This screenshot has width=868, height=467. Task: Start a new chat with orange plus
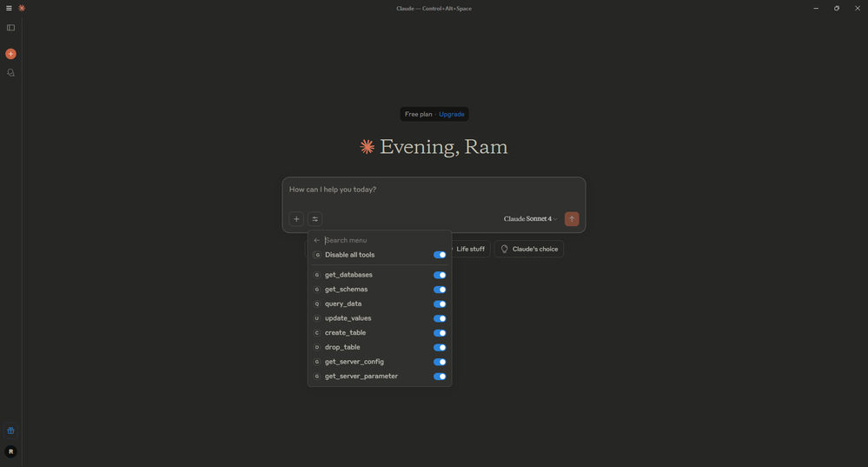pos(10,54)
